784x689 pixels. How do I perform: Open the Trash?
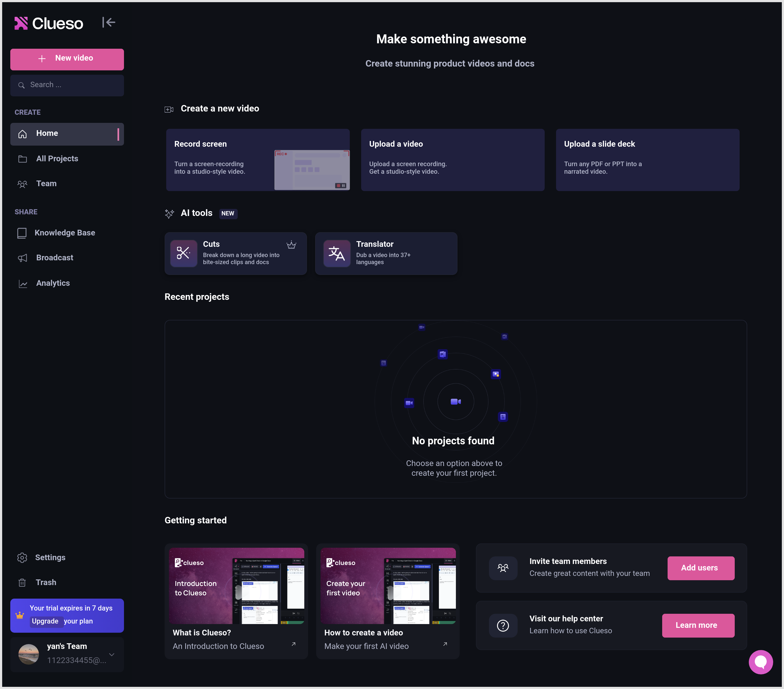pyautogui.click(x=46, y=582)
